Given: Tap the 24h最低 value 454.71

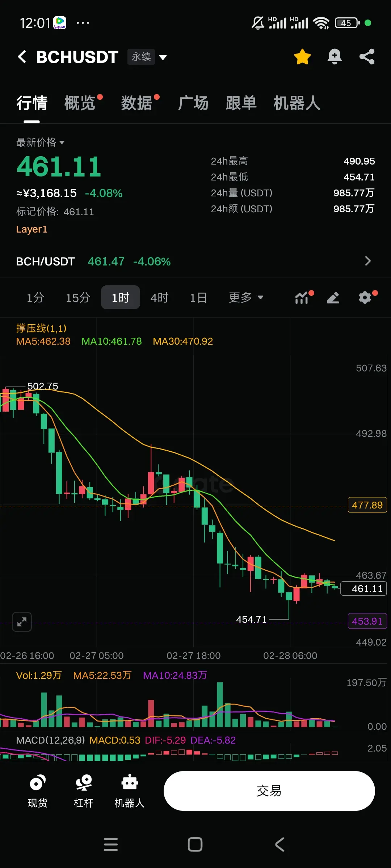Looking at the screenshot, I should (359, 177).
